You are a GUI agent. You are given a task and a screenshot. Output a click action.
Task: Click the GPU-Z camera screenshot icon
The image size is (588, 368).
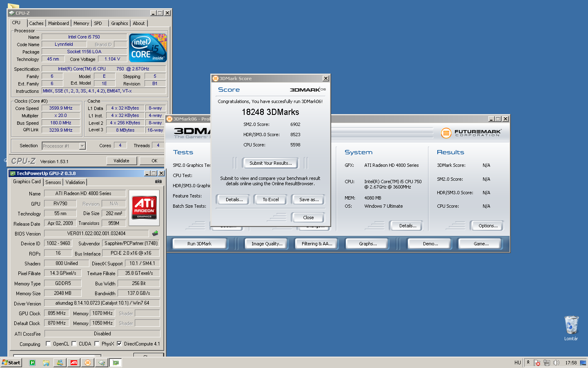(x=158, y=182)
